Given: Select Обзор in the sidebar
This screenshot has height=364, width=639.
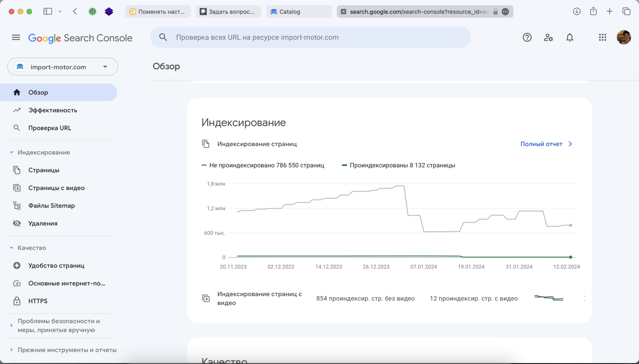Looking at the screenshot, I should click(x=59, y=92).
